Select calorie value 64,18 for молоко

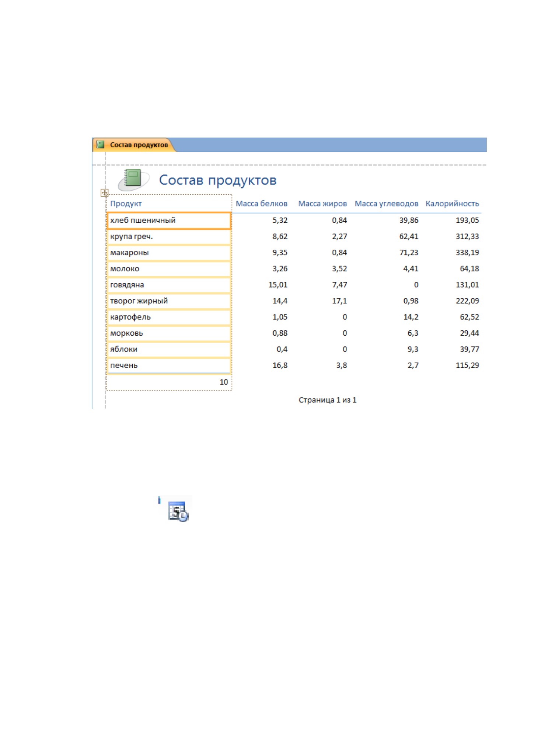click(x=469, y=269)
